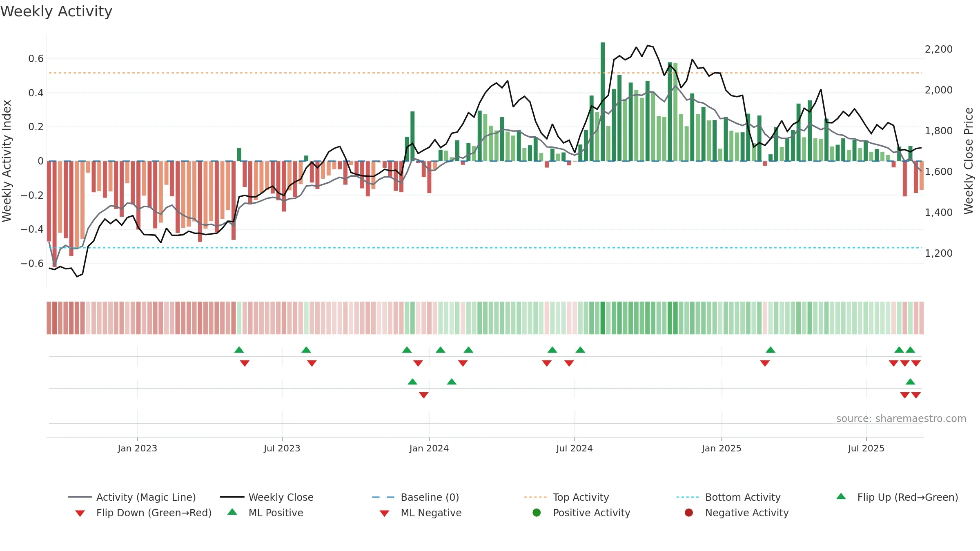Click the source: sharemaestro.com text
This screenshot has width=980, height=551.
click(x=901, y=419)
